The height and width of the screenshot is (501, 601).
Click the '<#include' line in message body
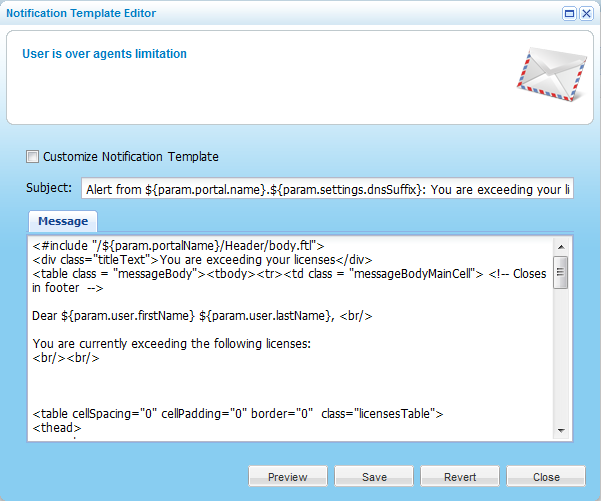point(178,246)
